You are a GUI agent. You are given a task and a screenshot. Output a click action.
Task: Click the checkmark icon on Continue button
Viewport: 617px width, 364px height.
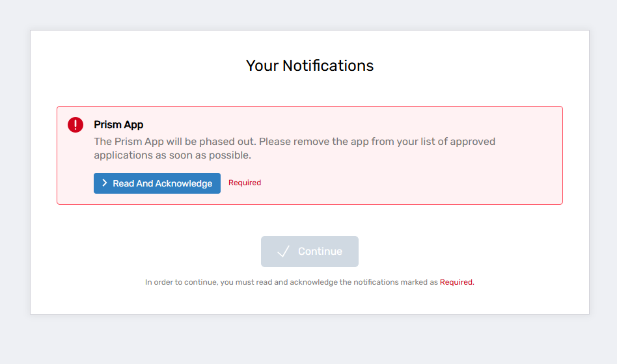point(283,252)
